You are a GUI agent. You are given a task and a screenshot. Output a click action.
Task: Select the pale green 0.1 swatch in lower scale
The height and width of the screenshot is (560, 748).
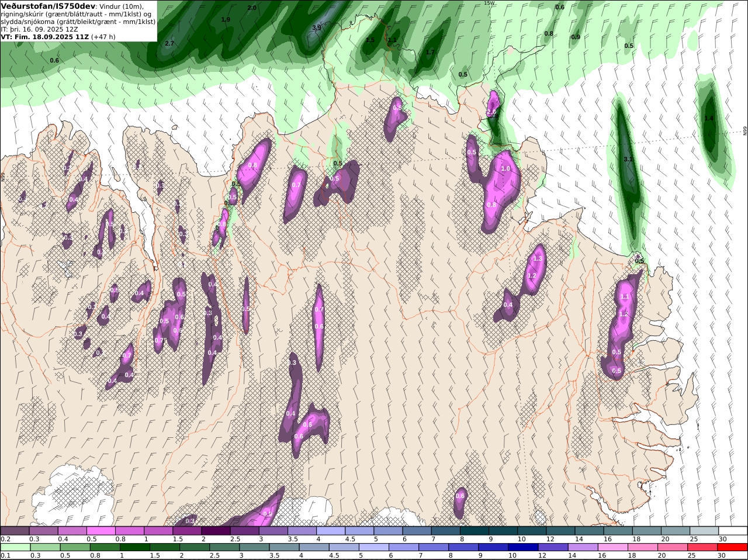(x=15, y=547)
